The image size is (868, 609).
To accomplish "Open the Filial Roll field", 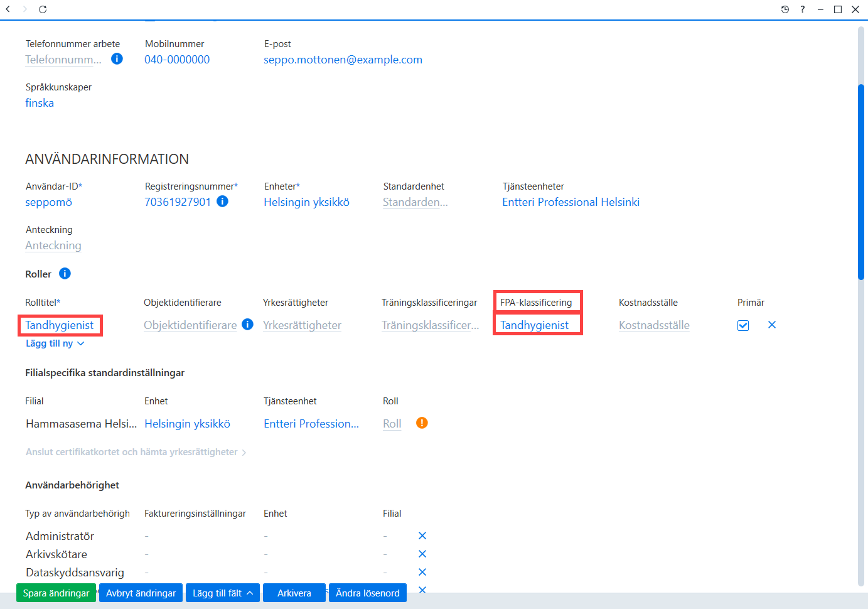I will (x=392, y=424).
